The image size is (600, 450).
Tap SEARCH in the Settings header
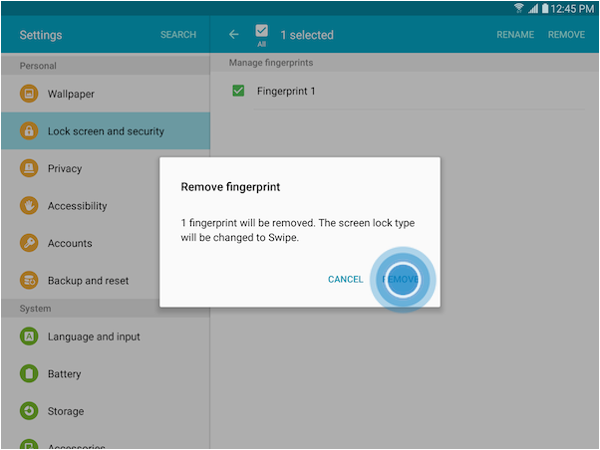(178, 35)
